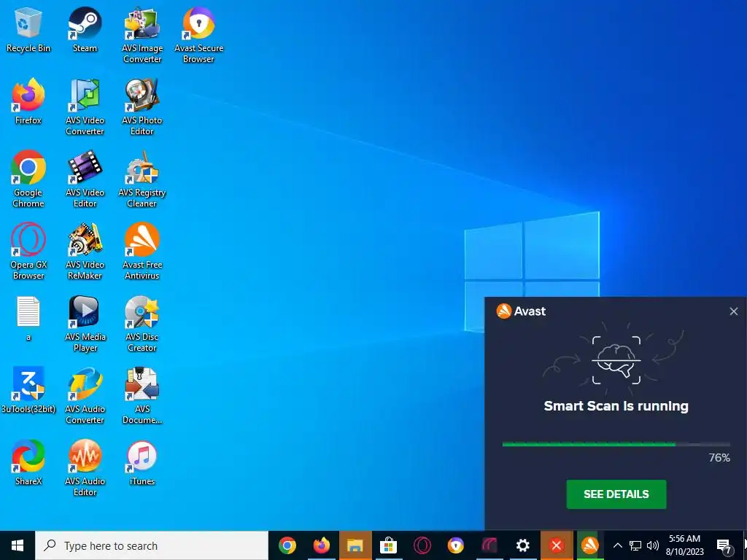Viewport: 747px width, 560px height.
Task: Select AVS Video ReMaker shortcut
Action: 85,252
